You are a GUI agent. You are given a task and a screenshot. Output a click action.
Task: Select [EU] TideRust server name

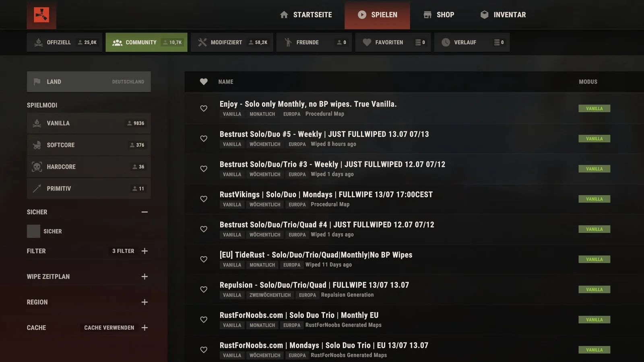pos(316,255)
